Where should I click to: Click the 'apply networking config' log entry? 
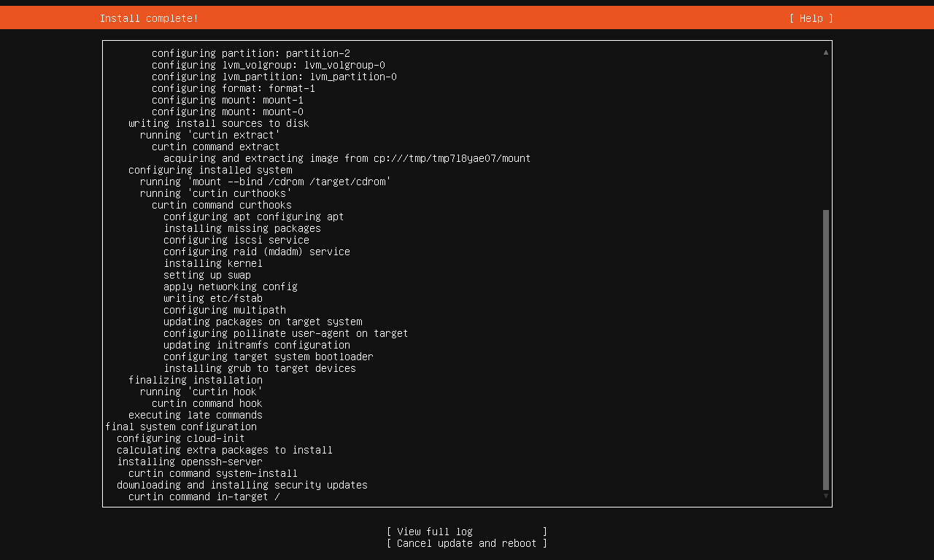(x=230, y=287)
